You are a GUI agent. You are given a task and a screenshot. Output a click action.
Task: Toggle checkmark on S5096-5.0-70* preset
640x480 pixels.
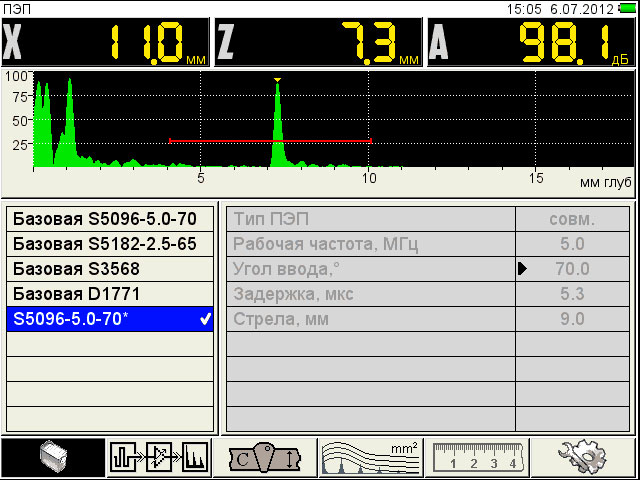coord(205,320)
